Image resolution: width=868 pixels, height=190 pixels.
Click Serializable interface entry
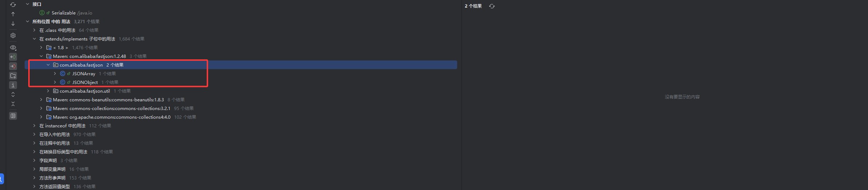(64, 13)
